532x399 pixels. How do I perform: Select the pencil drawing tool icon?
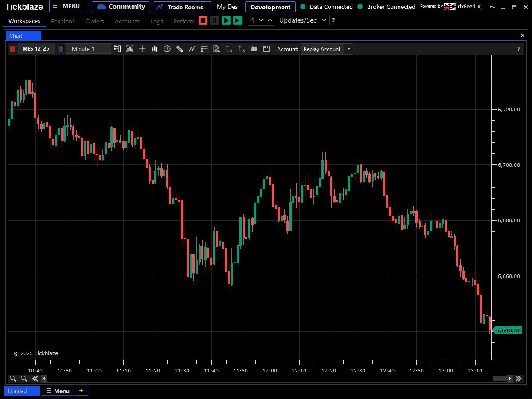point(180,49)
